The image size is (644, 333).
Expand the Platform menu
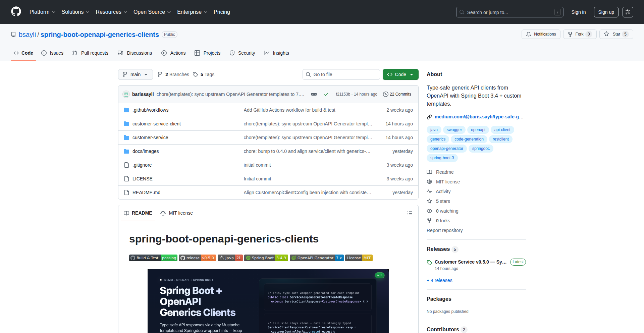(42, 12)
